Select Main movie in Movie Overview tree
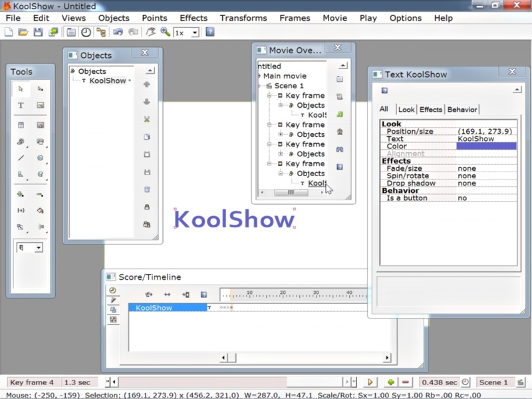This screenshot has width=532, height=399. [x=285, y=76]
